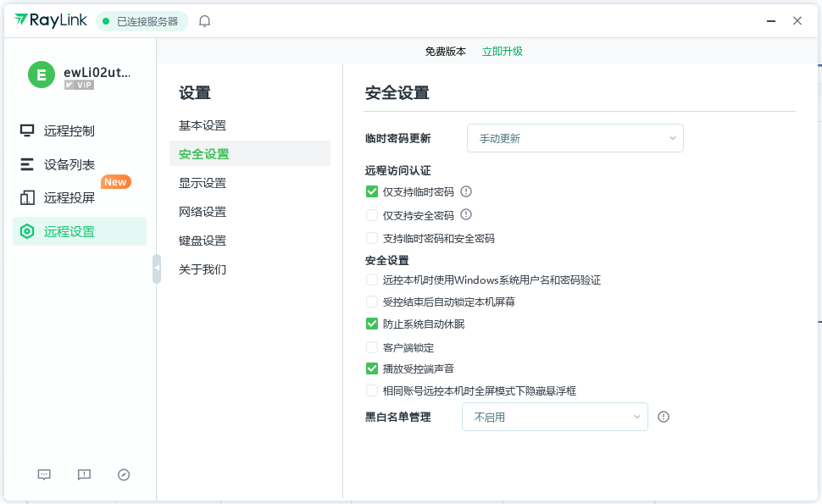Go to 设备列表 in the sidebar
The image size is (822, 504).
(x=69, y=164)
